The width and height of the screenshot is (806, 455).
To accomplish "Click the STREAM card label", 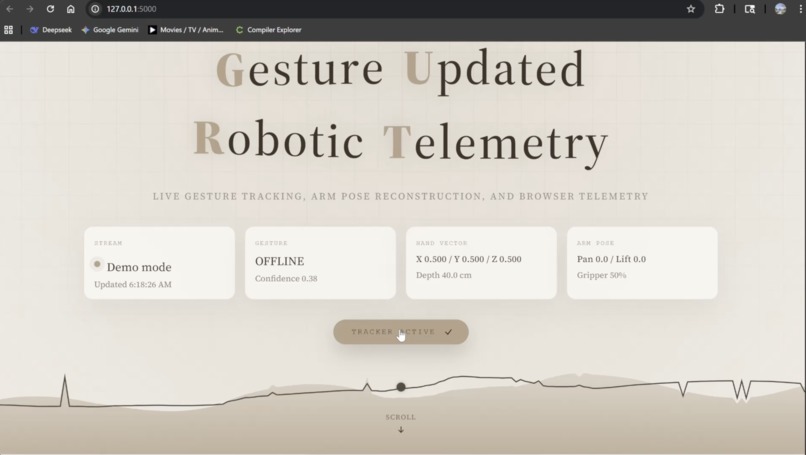I will (x=108, y=243).
